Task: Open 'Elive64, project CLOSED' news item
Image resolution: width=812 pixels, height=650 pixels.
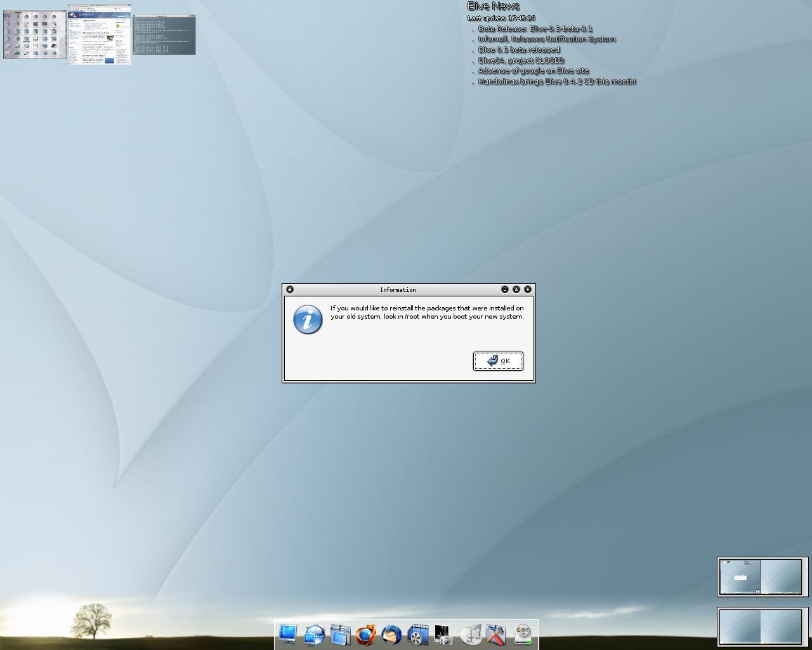Action: click(521, 60)
